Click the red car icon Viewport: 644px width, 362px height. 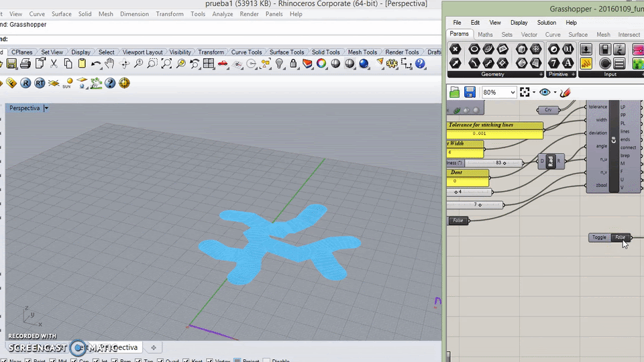coord(223,64)
